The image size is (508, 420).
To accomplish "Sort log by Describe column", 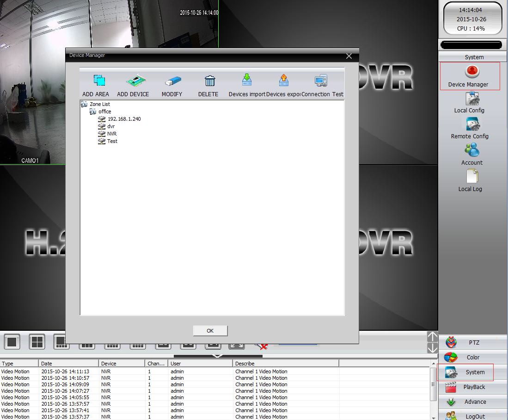I will coord(286,364).
